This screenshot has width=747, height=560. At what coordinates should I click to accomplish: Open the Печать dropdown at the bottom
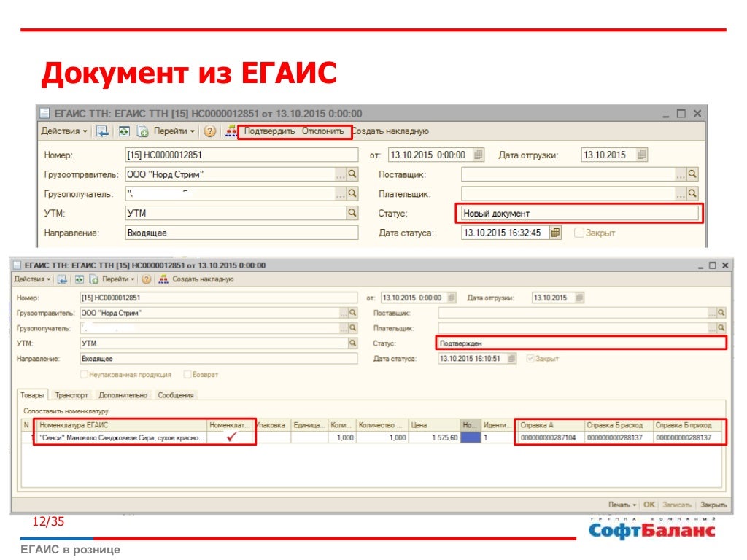pyautogui.click(x=622, y=505)
